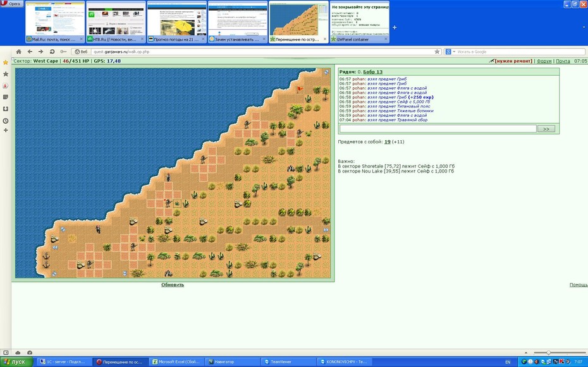Image resolution: width=588 pixels, height=367 pixels.
Task: Open the Downloads panel in sidebar
Action: point(6,109)
